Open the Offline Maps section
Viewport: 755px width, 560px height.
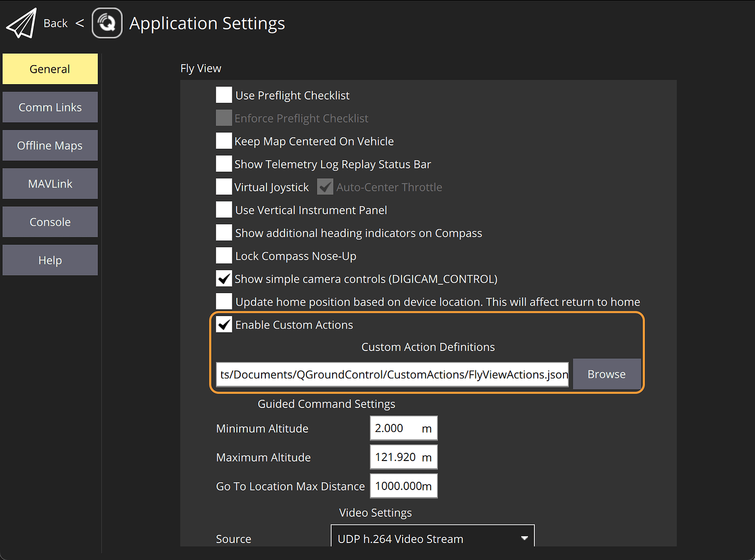click(50, 145)
